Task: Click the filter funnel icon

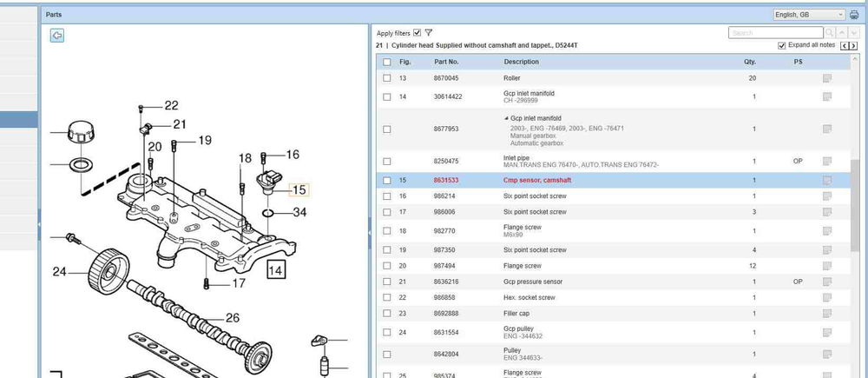Action: (x=429, y=32)
